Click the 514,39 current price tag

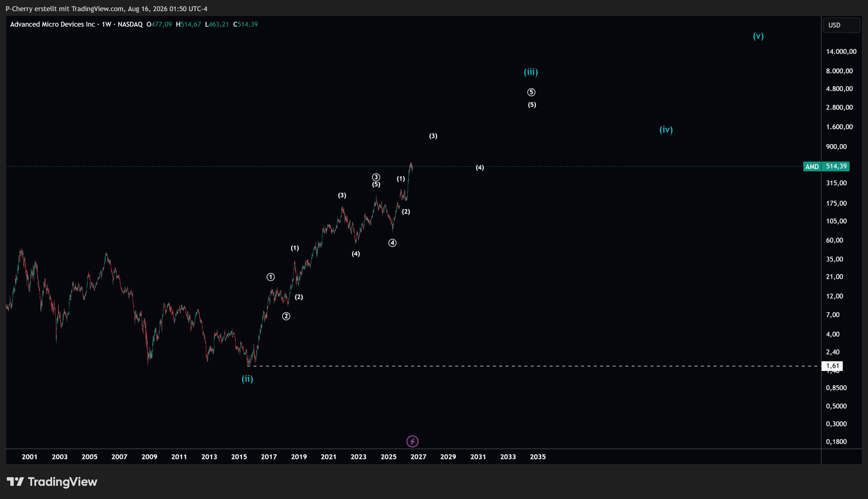pyautogui.click(x=836, y=166)
